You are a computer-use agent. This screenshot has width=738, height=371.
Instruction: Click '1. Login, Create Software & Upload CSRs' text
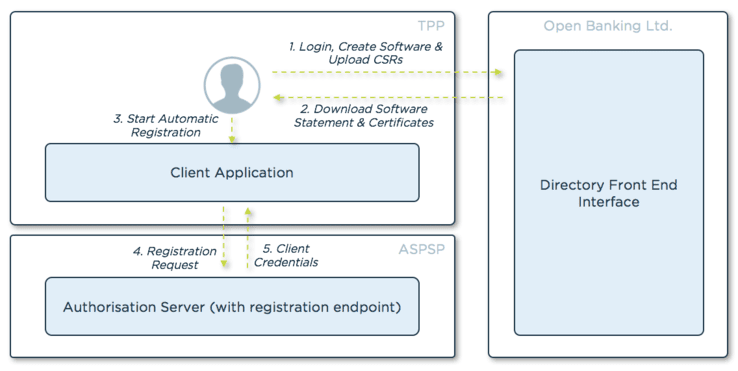[366, 53]
